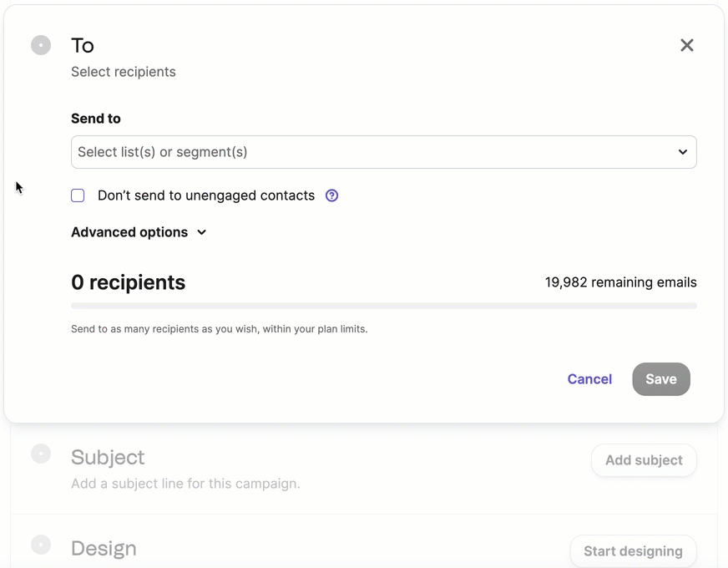Enable Don't send to unengaged contacts
This screenshot has height=568, width=728.
pos(78,195)
